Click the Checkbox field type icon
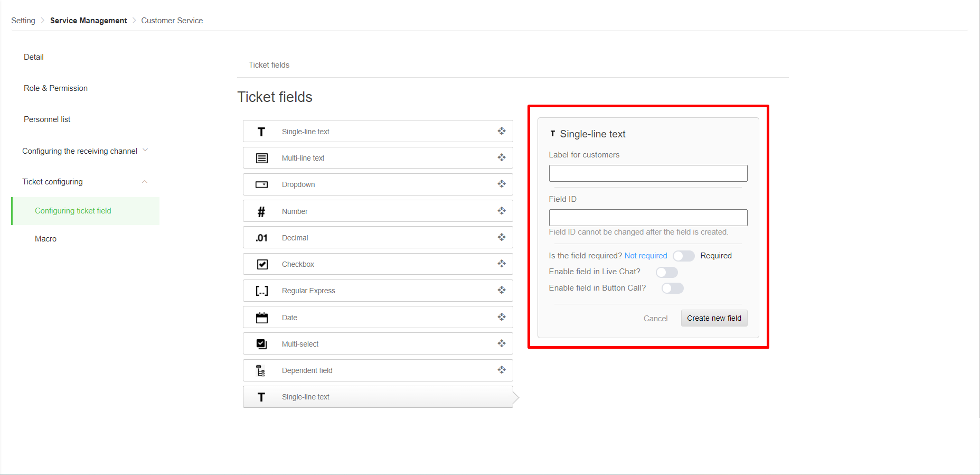Image resolution: width=980 pixels, height=475 pixels. click(x=262, y=264)
